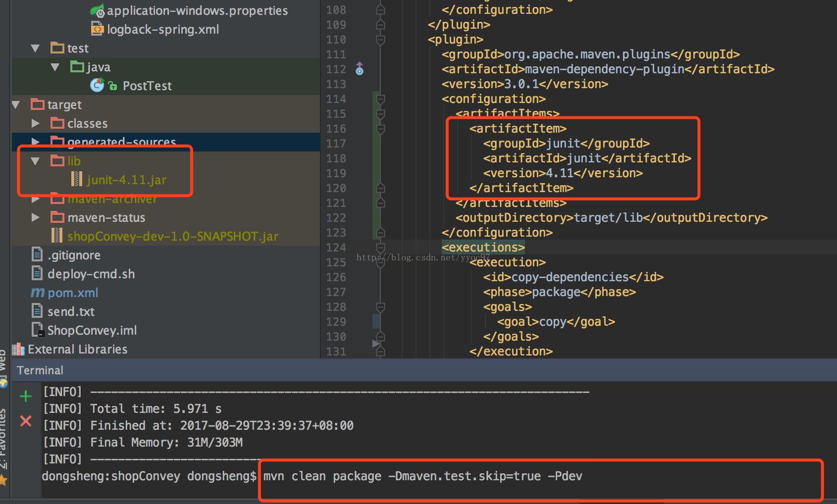Open the .gitignore file
The image size is (837, 504).
(x=74, y=255)
